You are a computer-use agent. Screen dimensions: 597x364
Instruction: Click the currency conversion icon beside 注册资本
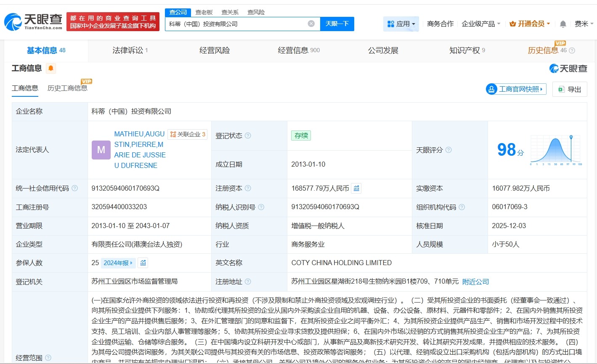356,188
